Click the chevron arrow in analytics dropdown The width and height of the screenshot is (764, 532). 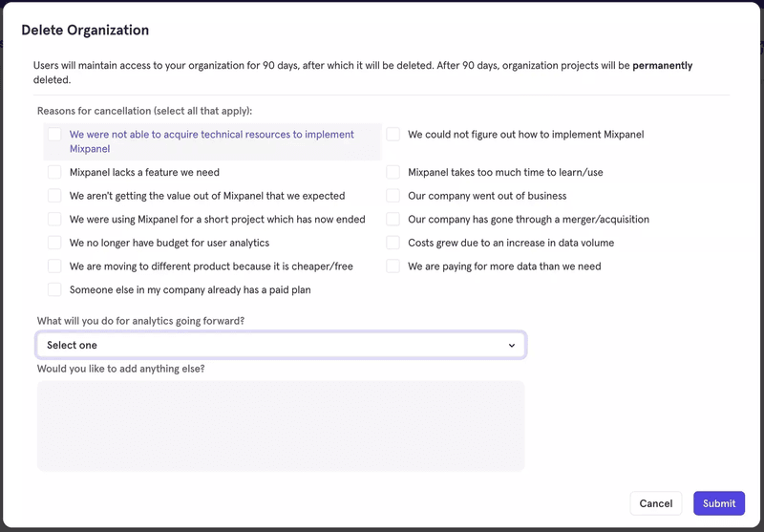coord(512,346)
